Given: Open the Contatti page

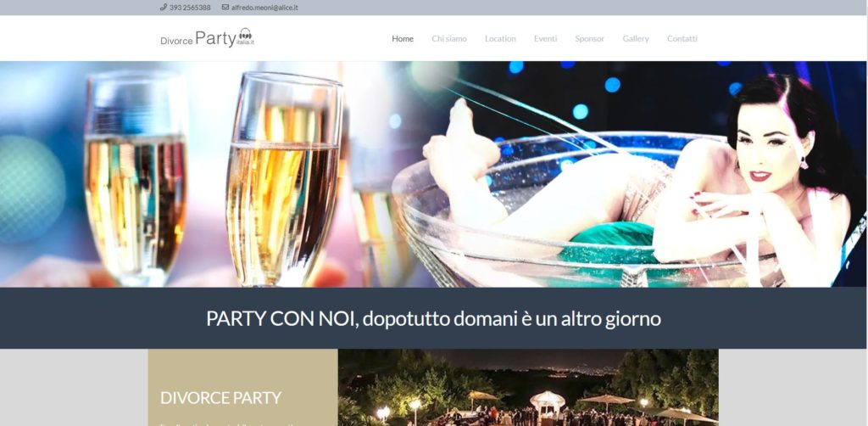Looking at the screenshot, I should tap(682, 39).
